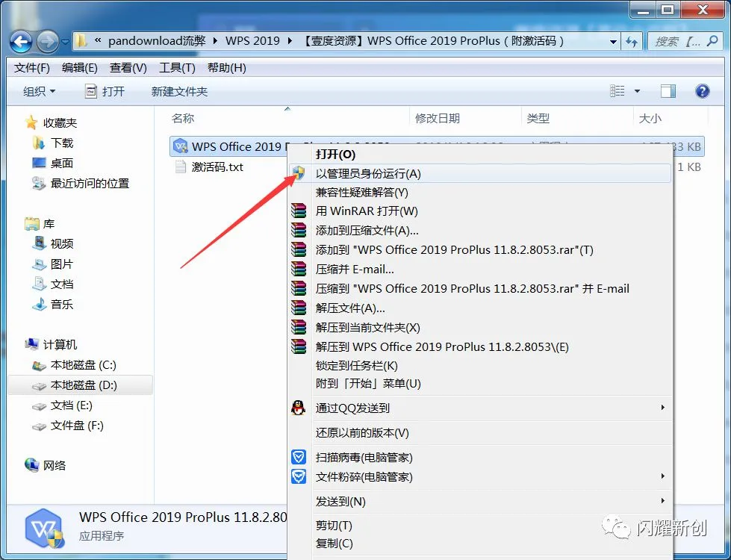Click the Forward navigation arrow button

point(48,42)
